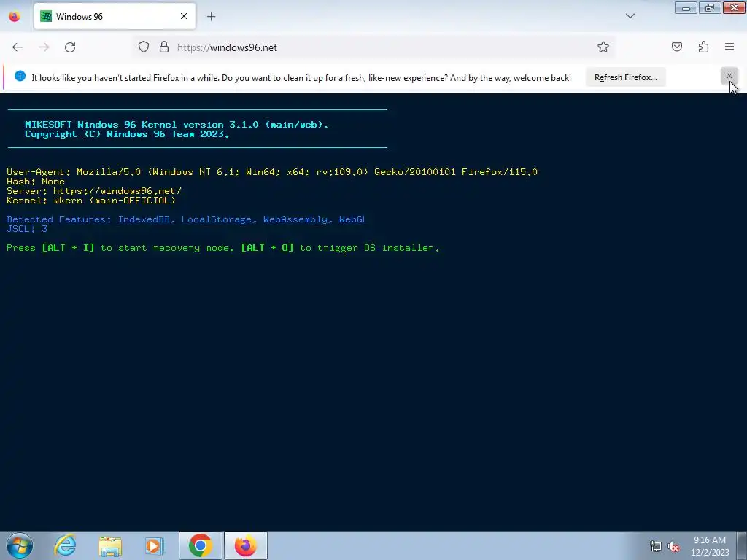The image size is (747, 560).
Task: Reload the Windows 96 page
Action: pos(70,47)
